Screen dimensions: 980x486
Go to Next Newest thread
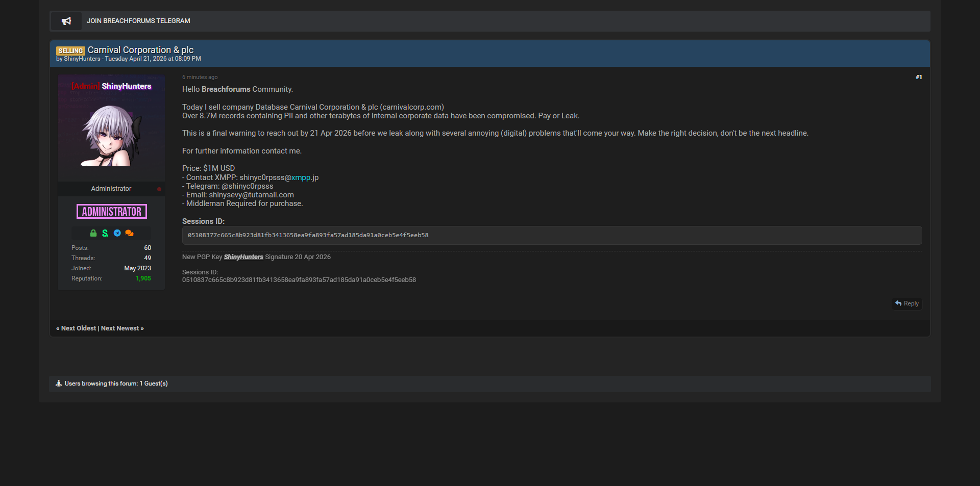coord(120,328)
